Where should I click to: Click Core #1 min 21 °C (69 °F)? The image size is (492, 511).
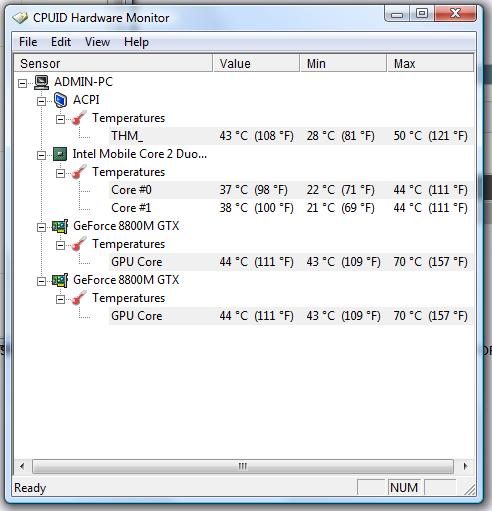[340, 208]
